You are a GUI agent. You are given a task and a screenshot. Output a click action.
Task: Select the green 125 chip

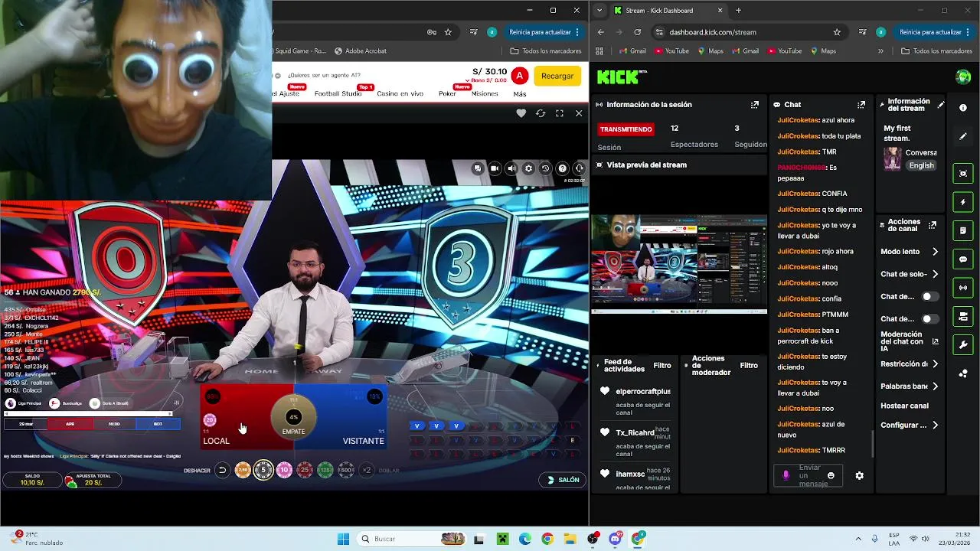tap(325, 470)
